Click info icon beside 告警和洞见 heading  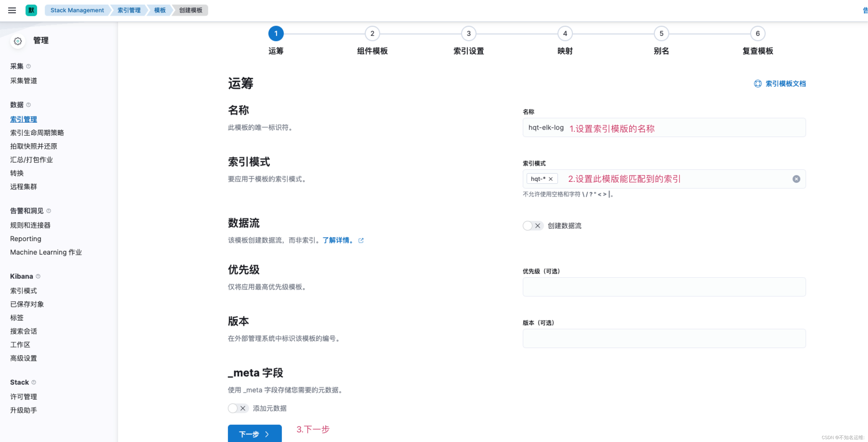click(x=48, y=211)
